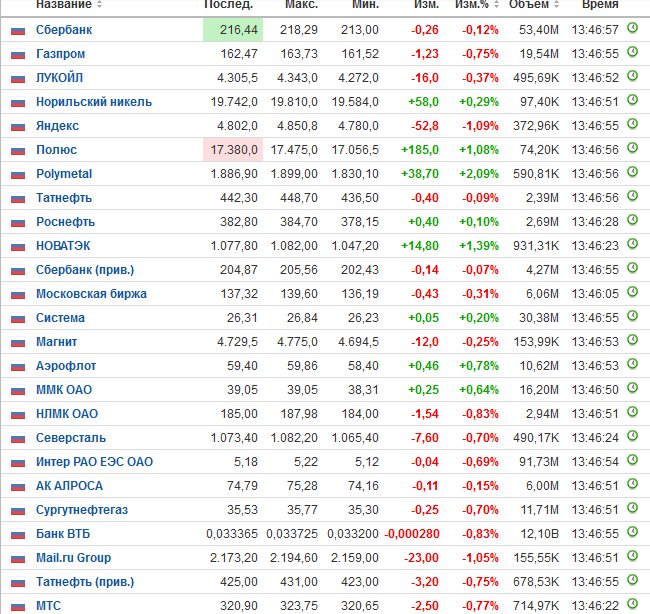
Task: Click the clock icon in the Сбербанк row
Action: coord(632,28)
